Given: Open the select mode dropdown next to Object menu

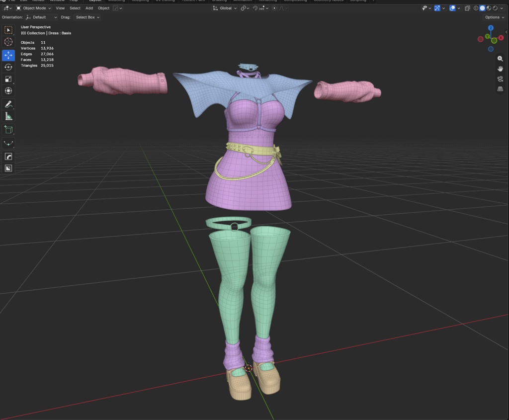Looking at the screenshot, I should pos(117,8).
